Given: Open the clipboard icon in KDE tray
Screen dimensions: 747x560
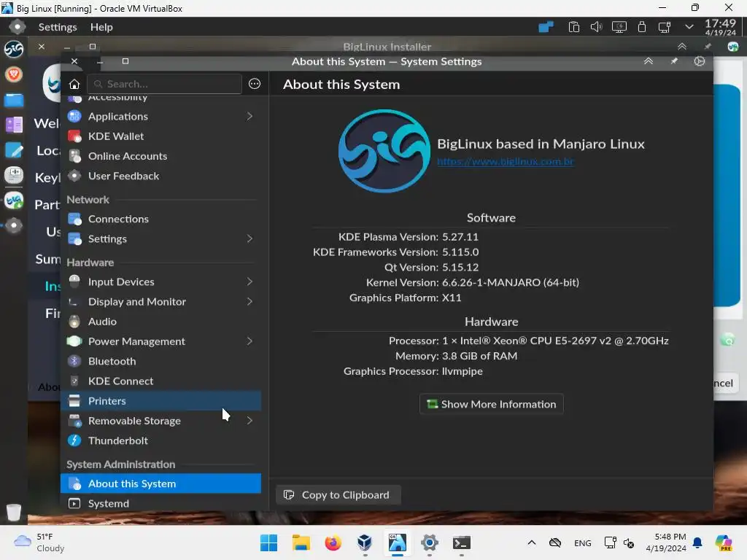Looking at the screenshot, I should [x=573, y=27].
